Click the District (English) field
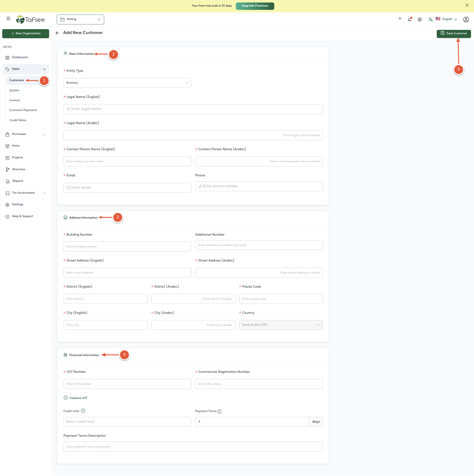Image resolution: width=474 pixels, height=476 pixels. click(105, 299)
